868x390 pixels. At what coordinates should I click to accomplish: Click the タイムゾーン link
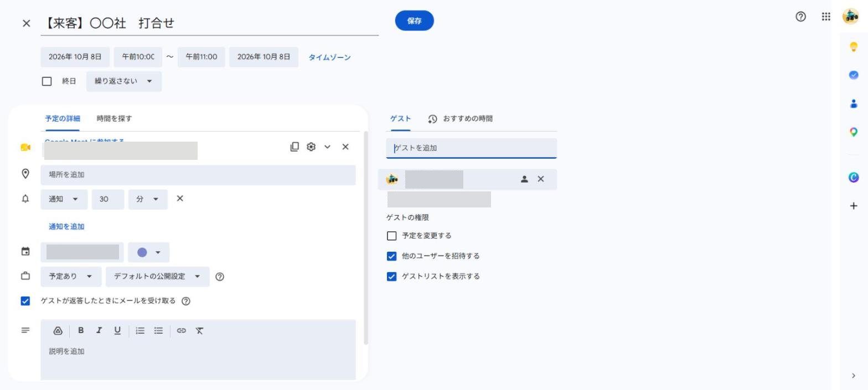(x=329, y=57)
